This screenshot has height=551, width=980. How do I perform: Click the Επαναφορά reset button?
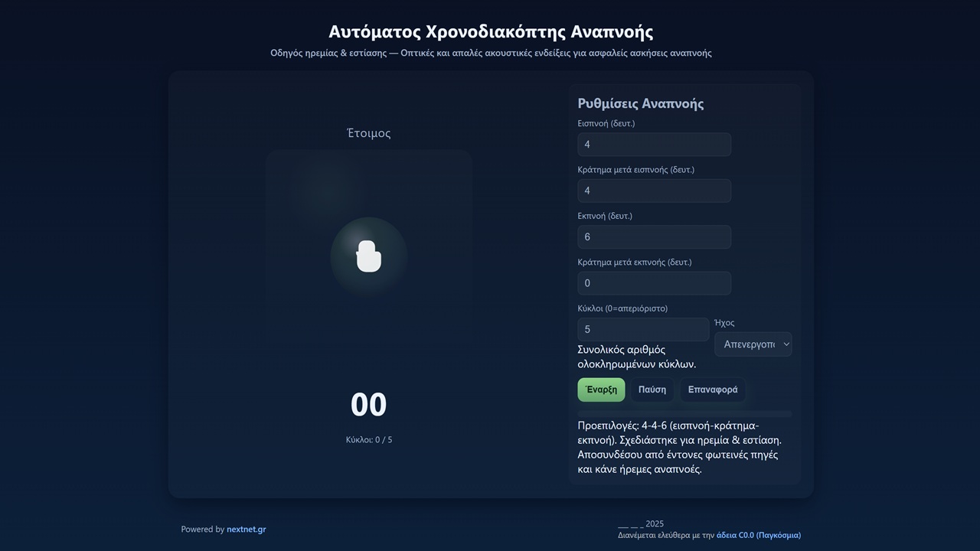tap(712, 389)
